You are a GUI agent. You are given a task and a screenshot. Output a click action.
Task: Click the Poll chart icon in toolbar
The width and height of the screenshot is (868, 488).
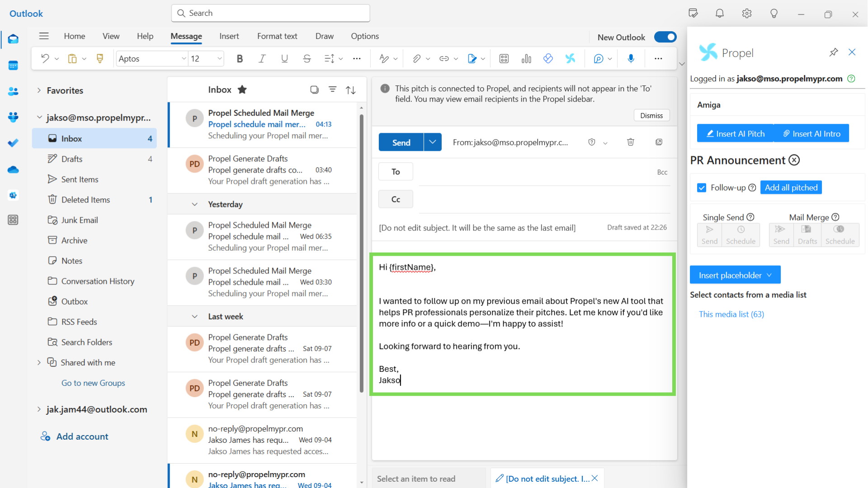click(526, 59)
